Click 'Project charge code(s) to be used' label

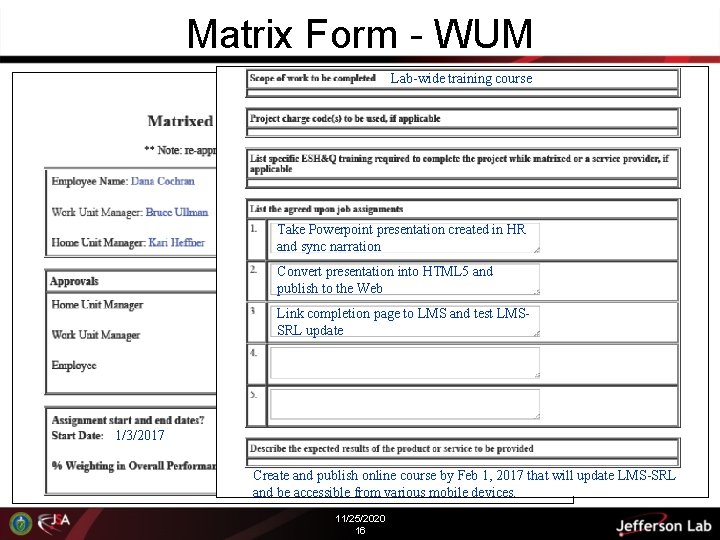tap(345, 118)
